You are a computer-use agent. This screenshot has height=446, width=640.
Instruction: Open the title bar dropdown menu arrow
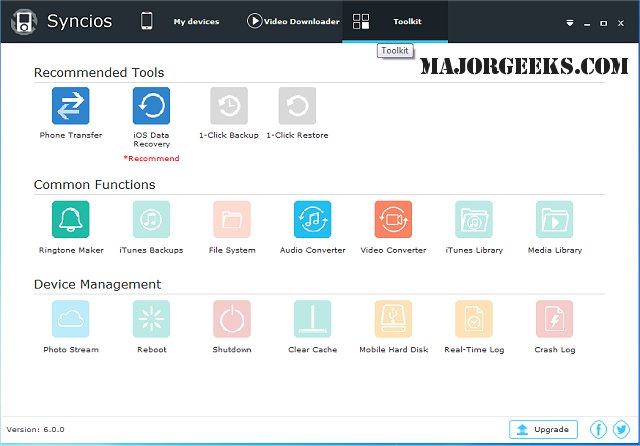[x=570, y=23]
